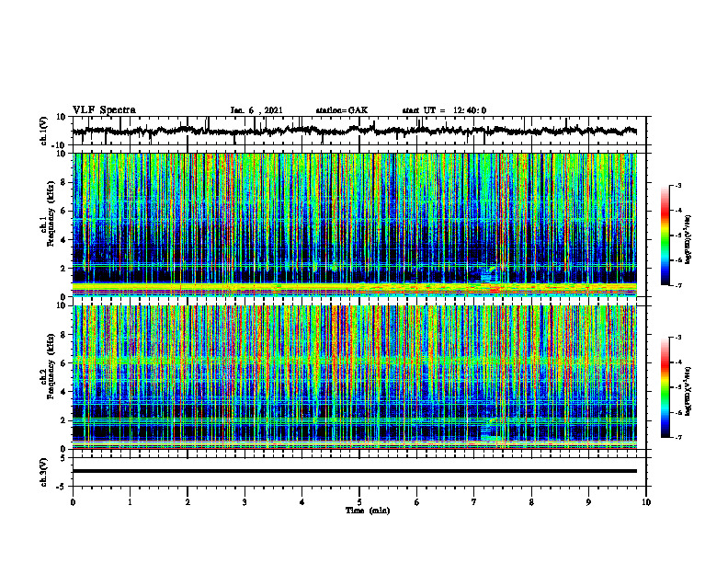The width and height of the screenshot is (728, 563).
Task: Click the "ch.1(V)" waveform axis label
Action: 43,131
